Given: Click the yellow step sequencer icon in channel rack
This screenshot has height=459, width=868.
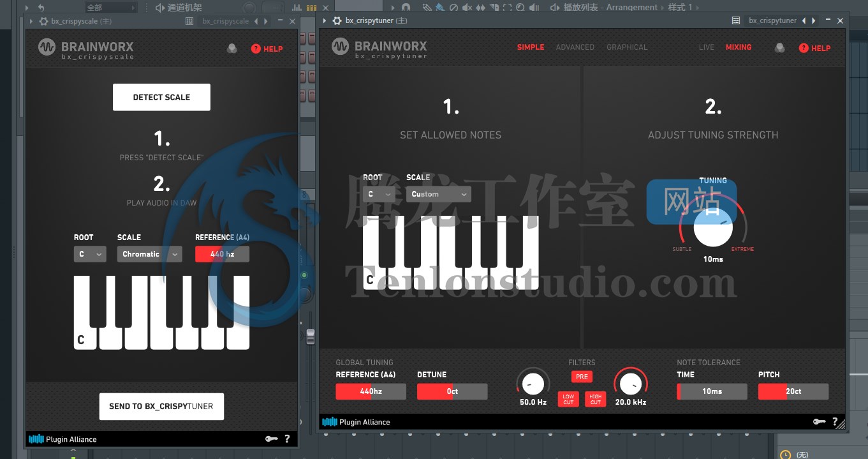Looking at the screenshot, I should (x=311, y=8).
